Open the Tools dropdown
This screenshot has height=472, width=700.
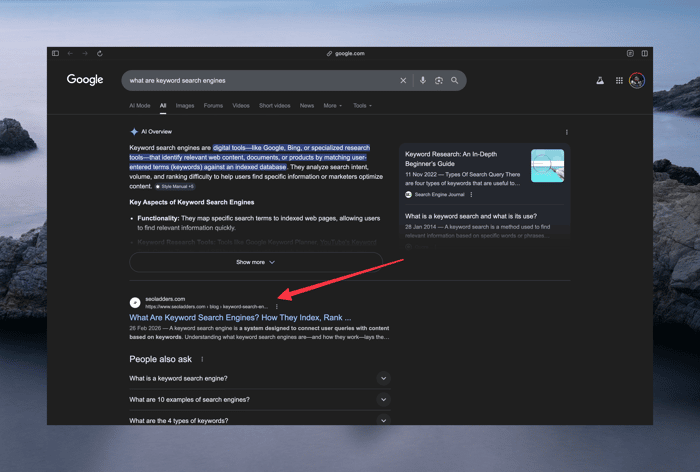[x=362, y=106]
